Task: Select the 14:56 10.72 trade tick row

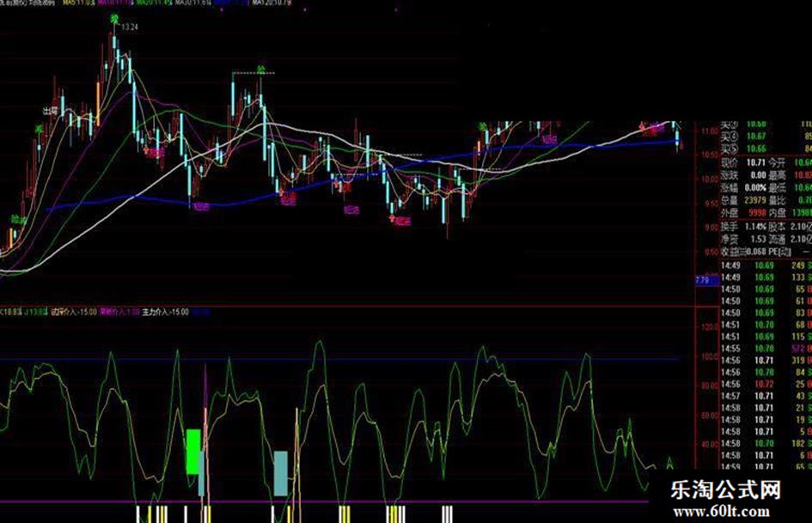Action: pyautogui.click(x=766, y=384)
